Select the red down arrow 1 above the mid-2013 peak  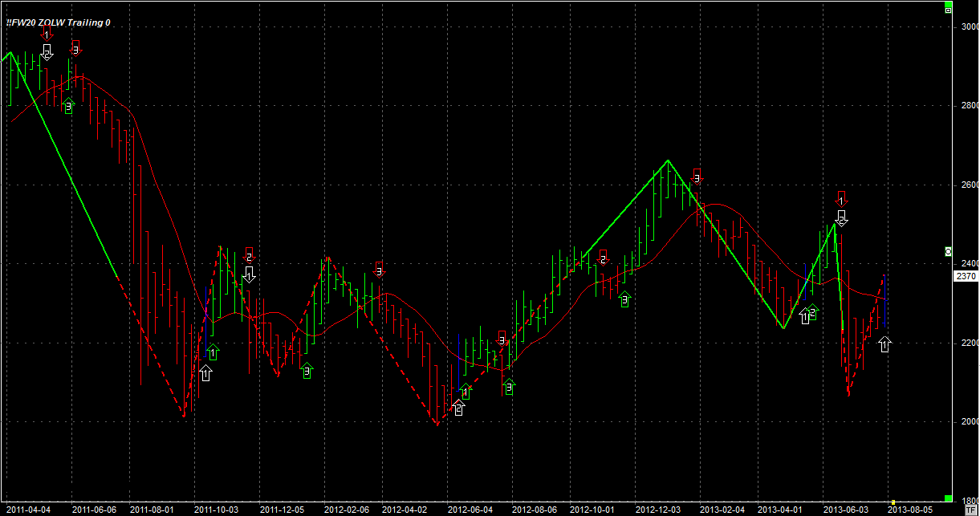coord(841,199)
